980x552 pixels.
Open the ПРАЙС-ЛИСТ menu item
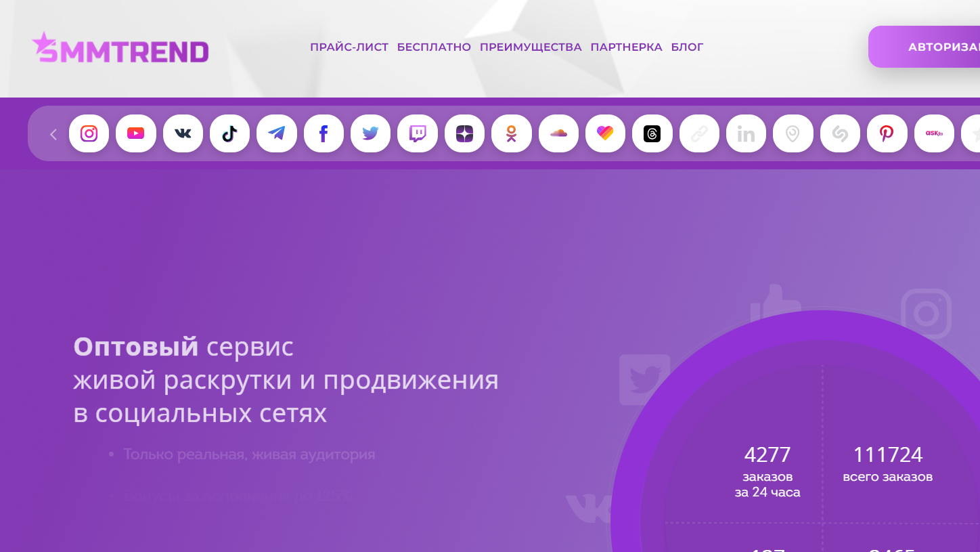tap(349, 47)
